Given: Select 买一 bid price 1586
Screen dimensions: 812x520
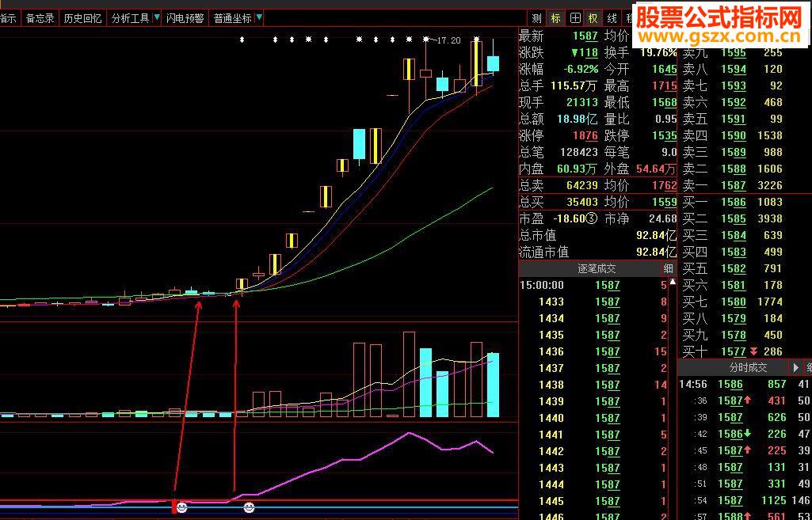Looking at the screenshot, I should (734, 202).
